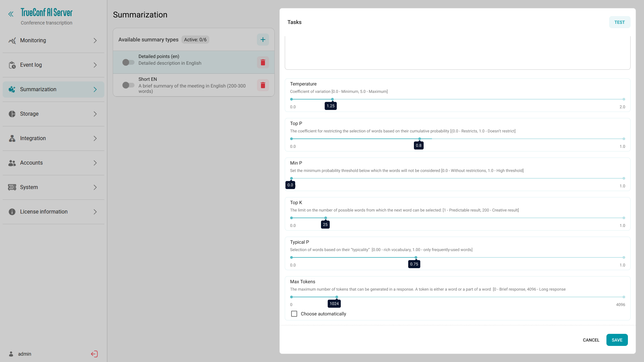Viewport: 644px width, 362px height.
Task: Open the Summarization menu item
Action: (x=38, y=89)
